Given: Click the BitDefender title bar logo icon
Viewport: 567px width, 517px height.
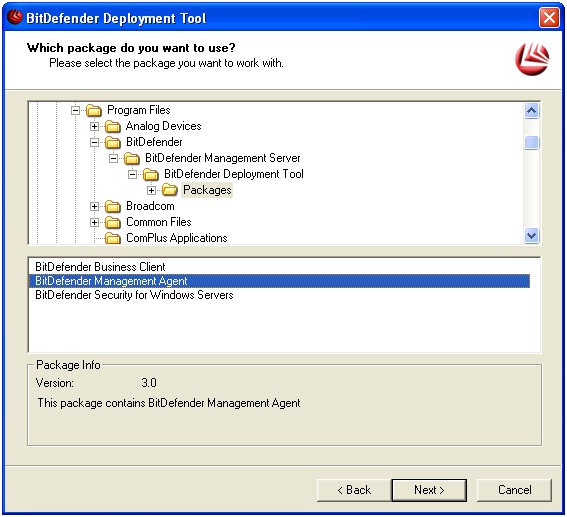Looking at the screenshot, I should (15, 17).
